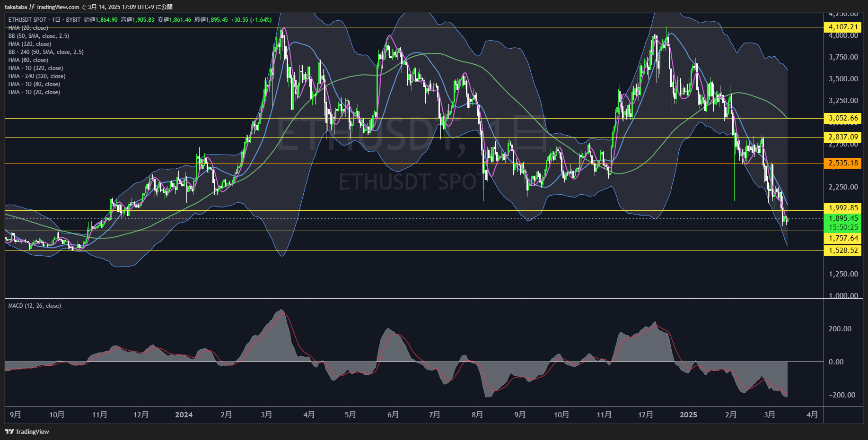
Task: Click the HMA (80, close) indicator label
Action: pos(28,60)
